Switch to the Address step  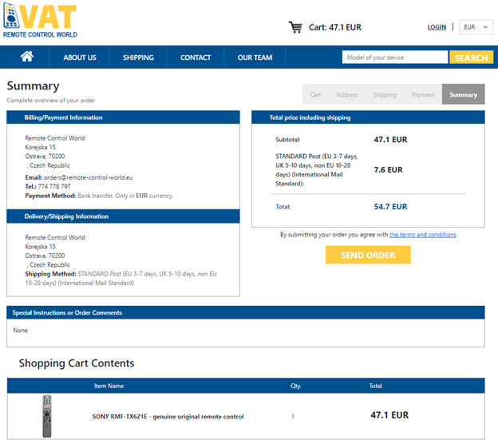click(x=346, y=95)
